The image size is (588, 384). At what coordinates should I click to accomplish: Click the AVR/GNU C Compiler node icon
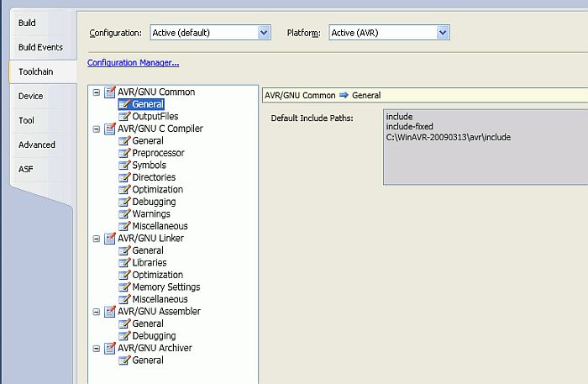110,129
